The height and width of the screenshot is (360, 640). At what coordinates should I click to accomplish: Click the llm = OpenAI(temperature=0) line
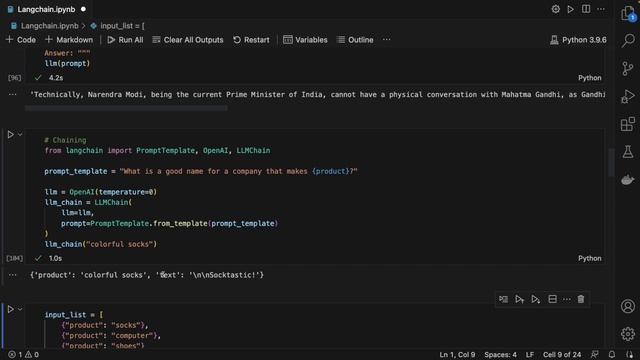click(x=100, y=192)
